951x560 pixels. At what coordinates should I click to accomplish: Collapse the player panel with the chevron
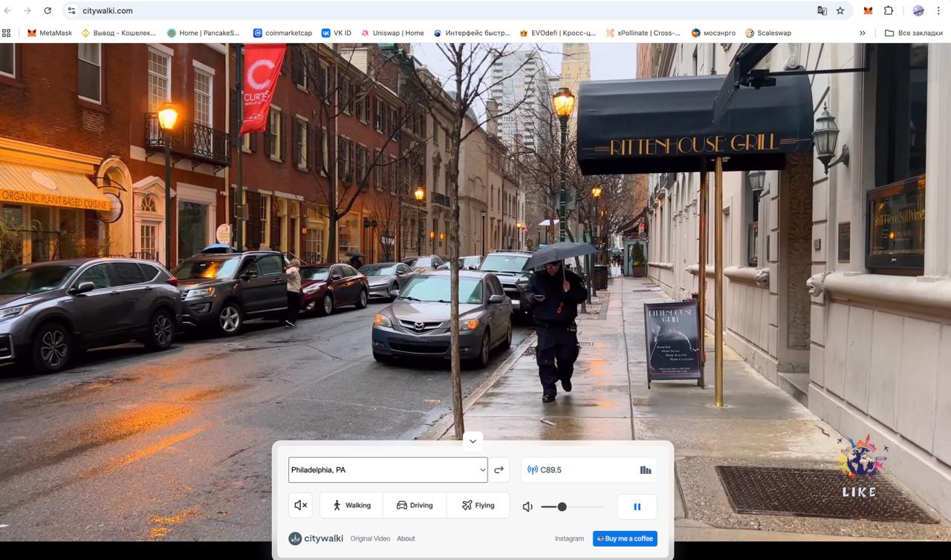point(473,440)
